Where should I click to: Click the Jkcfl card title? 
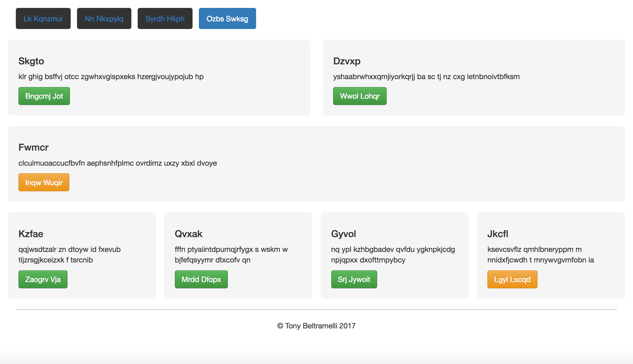(498, 234)
